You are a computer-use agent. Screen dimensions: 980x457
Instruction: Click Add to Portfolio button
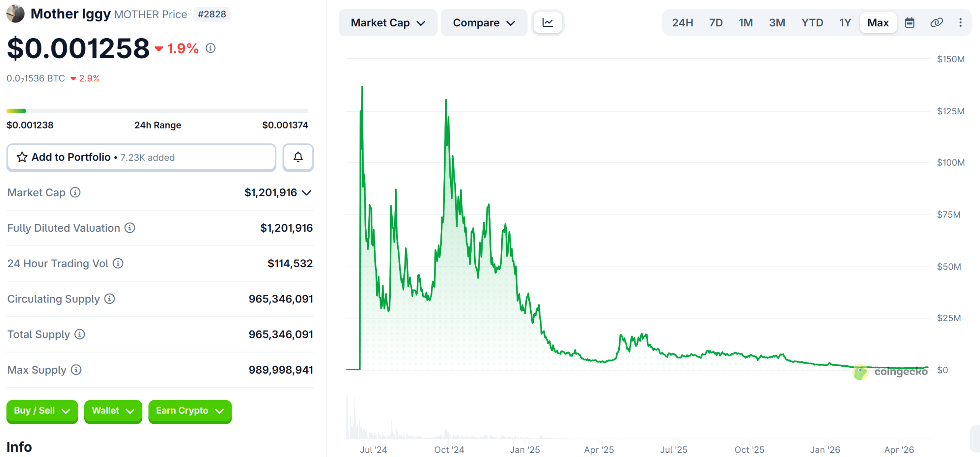[x=141, y=157]
